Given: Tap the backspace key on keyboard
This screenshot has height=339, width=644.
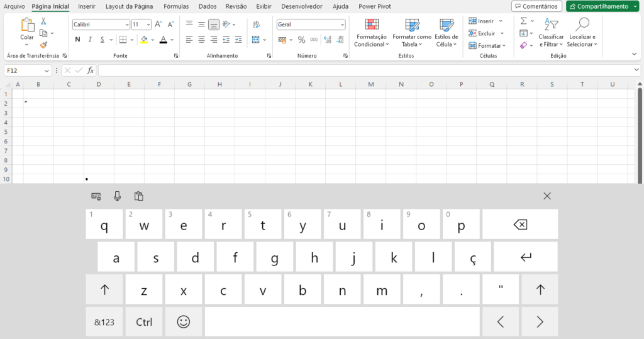Looking at the screenshot, I should pyautogui.click(x=520, y=225).
